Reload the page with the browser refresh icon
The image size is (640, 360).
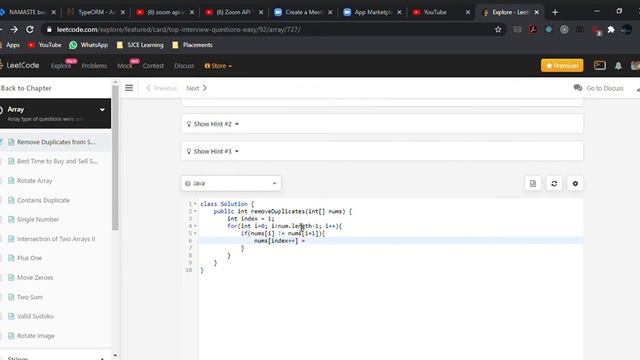pos(30,29)
